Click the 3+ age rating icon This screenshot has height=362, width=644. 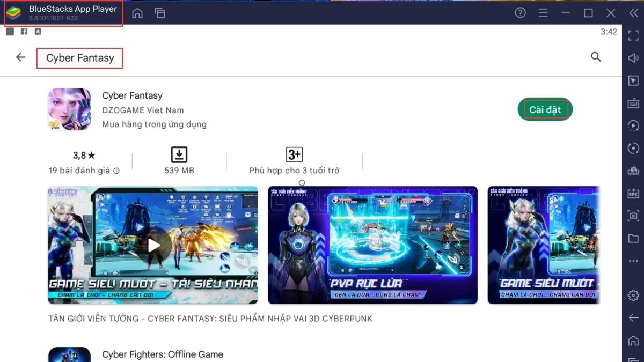tap(294, 155)
